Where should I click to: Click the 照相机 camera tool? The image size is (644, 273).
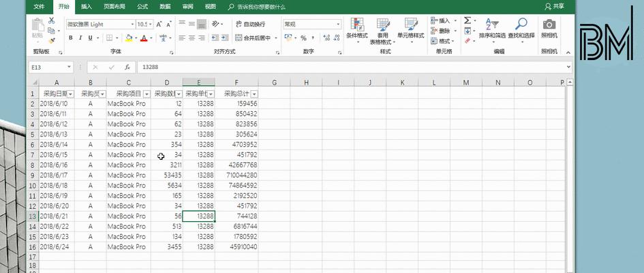point(549,29)
